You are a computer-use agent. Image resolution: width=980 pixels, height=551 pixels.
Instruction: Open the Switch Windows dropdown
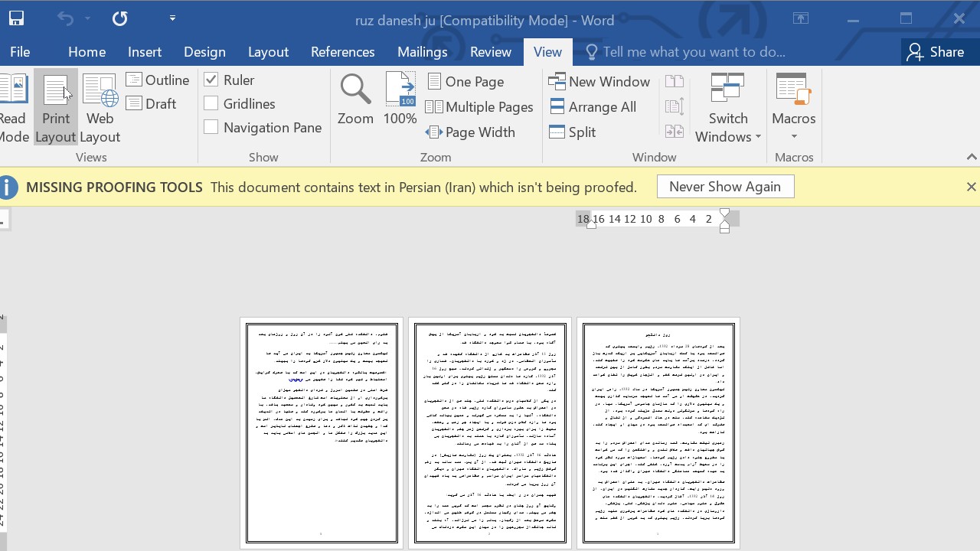(x=728, y=107)
